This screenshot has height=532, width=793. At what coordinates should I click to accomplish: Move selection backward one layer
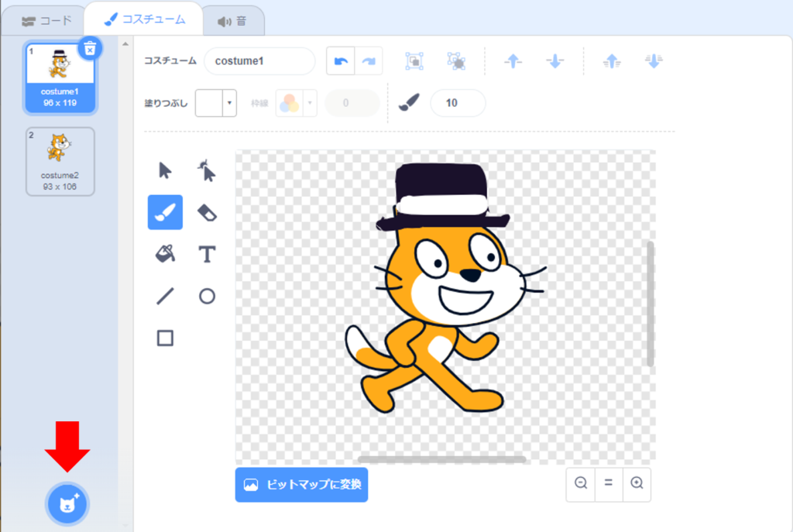point(554,61)
